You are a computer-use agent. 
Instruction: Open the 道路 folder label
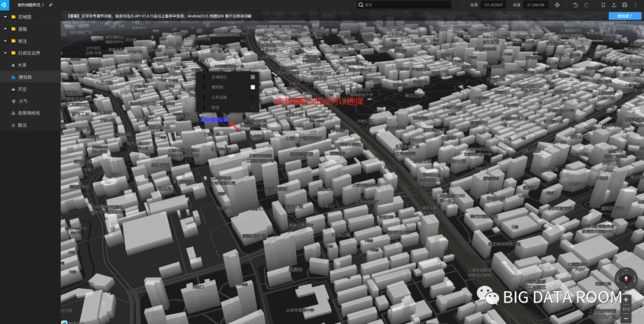[x=23, y=29]
